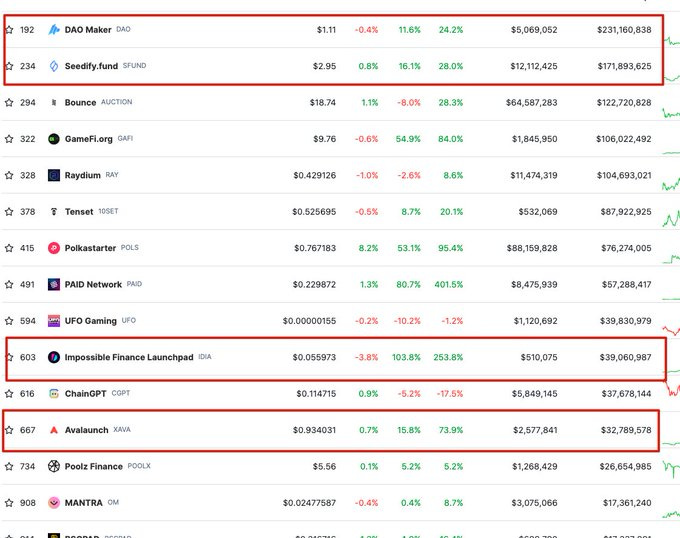View the Bounce 7-day sparkline chart
Screen dimensions: 680x538
click(x=671, y=113)
